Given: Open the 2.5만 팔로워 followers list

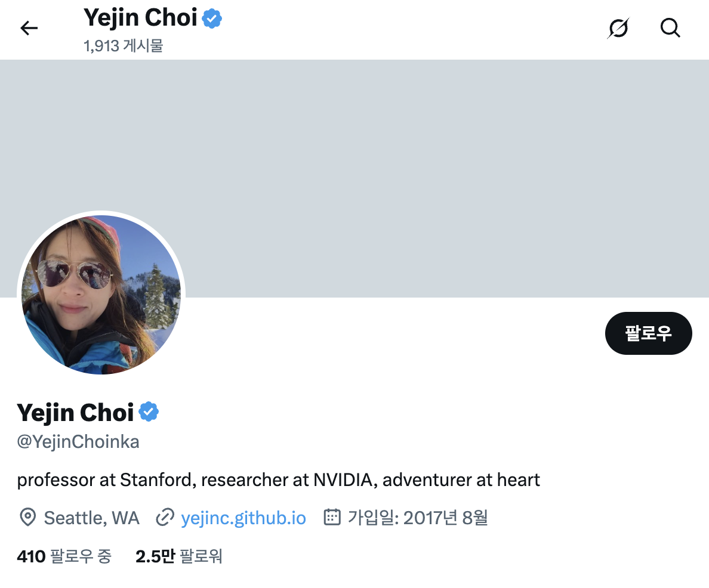Looking at the screenshot, I should coord(178,556).
